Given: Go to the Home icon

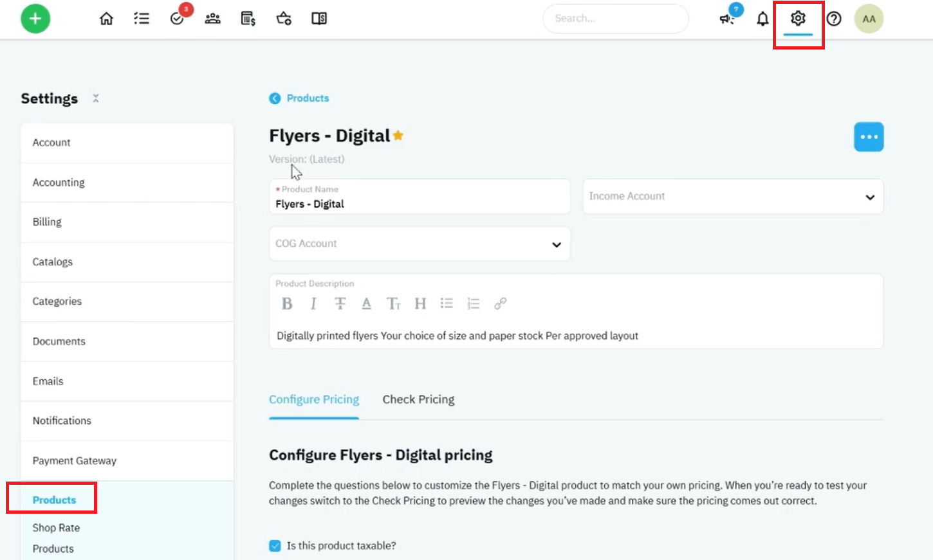Looking at the screenshot, I should click(x=106, y=19).
